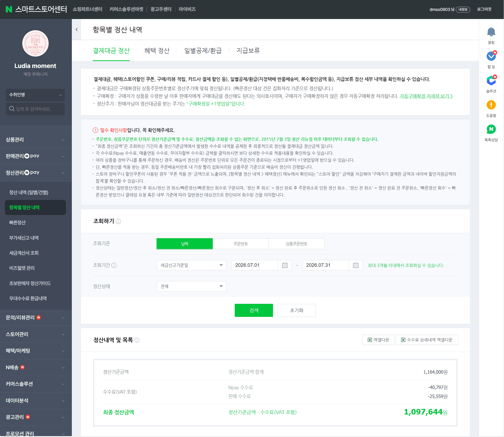Switch to the 혜택 정산 tab

coord(157,51)
